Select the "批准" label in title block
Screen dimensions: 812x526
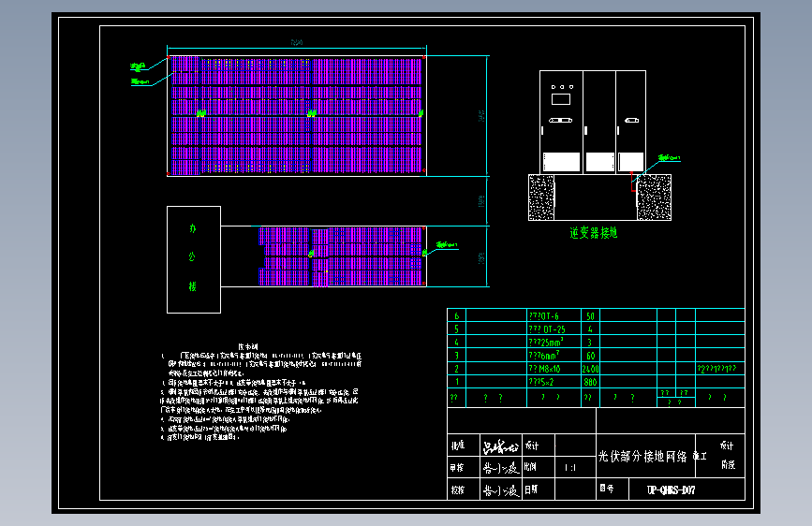click(x=458, y=446)
